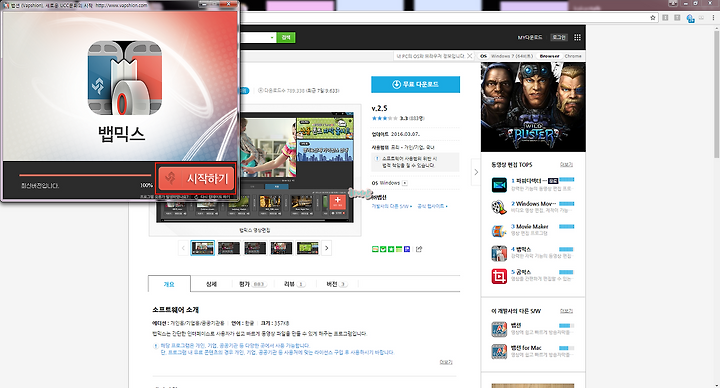Switch to the 평가 tab
The height and width of the screenshot is (388, 720).
(x=252, y=284)
